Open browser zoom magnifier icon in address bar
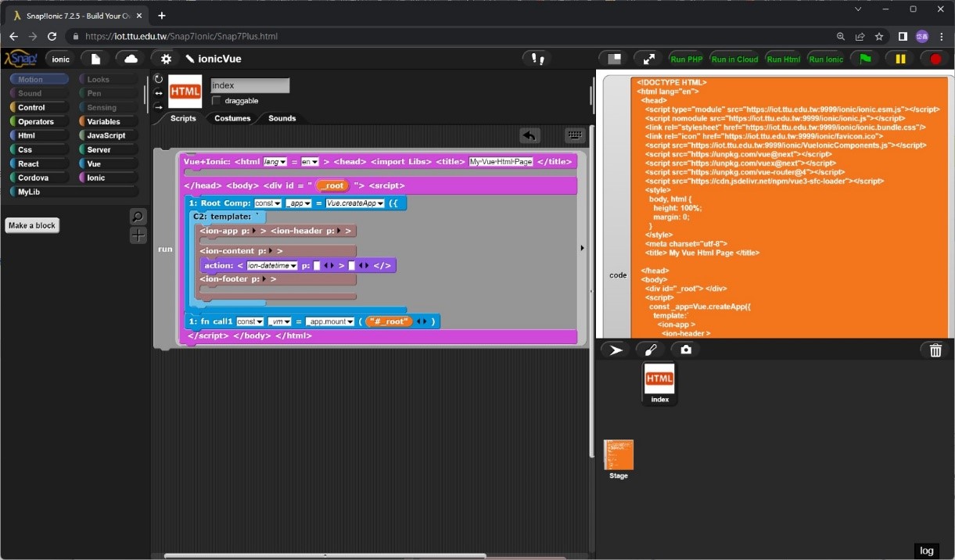 [841, 36]
